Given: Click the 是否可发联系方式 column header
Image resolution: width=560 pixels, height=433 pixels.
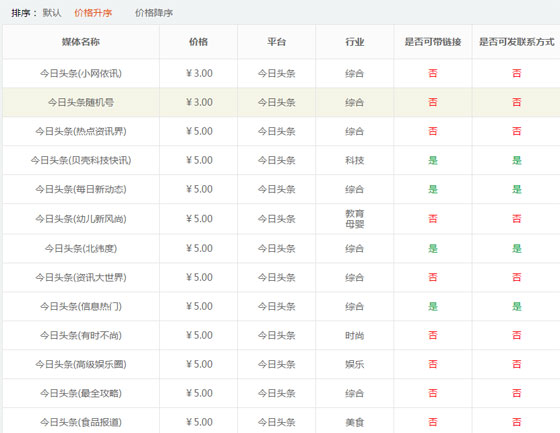Looking at the screenshot, I should pos(516,42).
